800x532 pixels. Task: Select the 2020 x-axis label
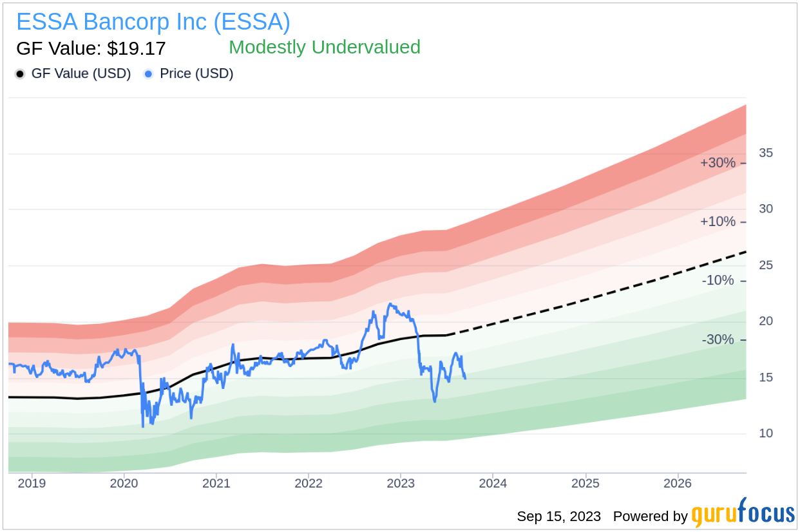coord(124,482)
